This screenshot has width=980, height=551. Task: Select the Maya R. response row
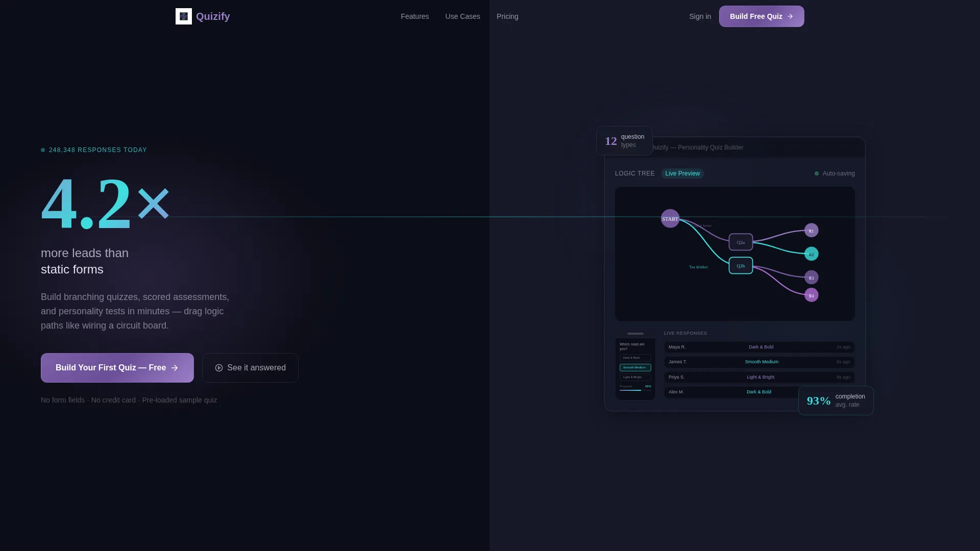759,347
